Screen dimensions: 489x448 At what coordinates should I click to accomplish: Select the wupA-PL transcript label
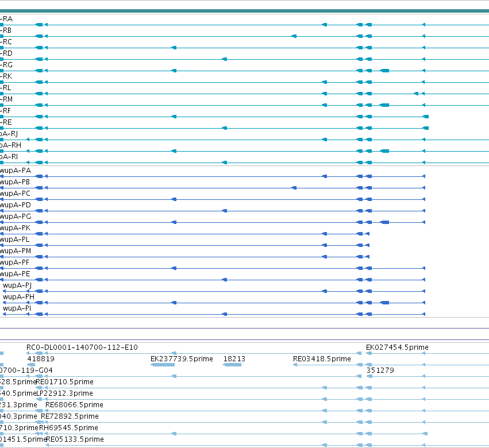(15, 240)
